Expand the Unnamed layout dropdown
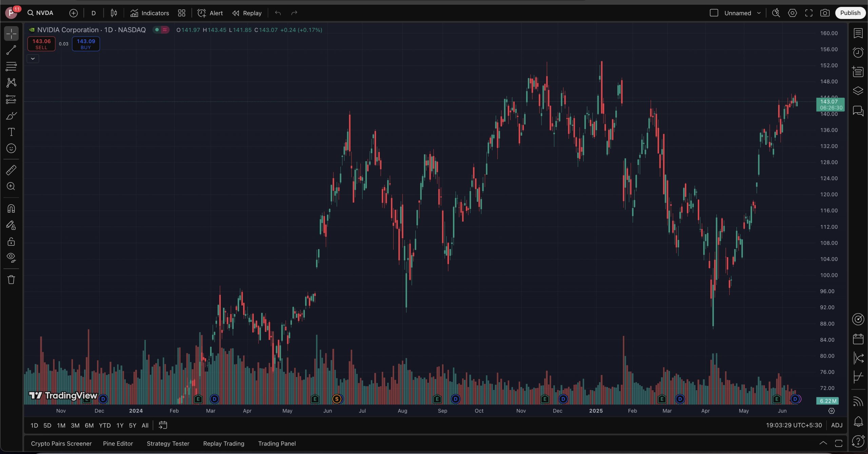The image size is (868, 454). tap(759, 13)
